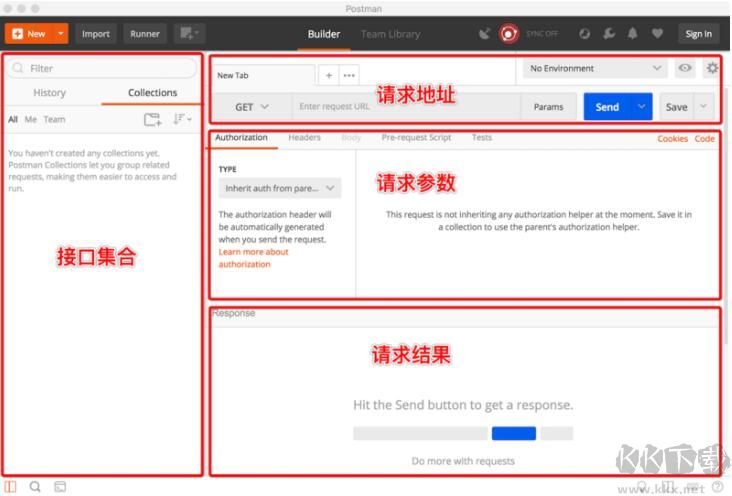Open the auth TYPE dropdown
The image size is (732, 496).
pyautogui.click(x=279, y=188)
